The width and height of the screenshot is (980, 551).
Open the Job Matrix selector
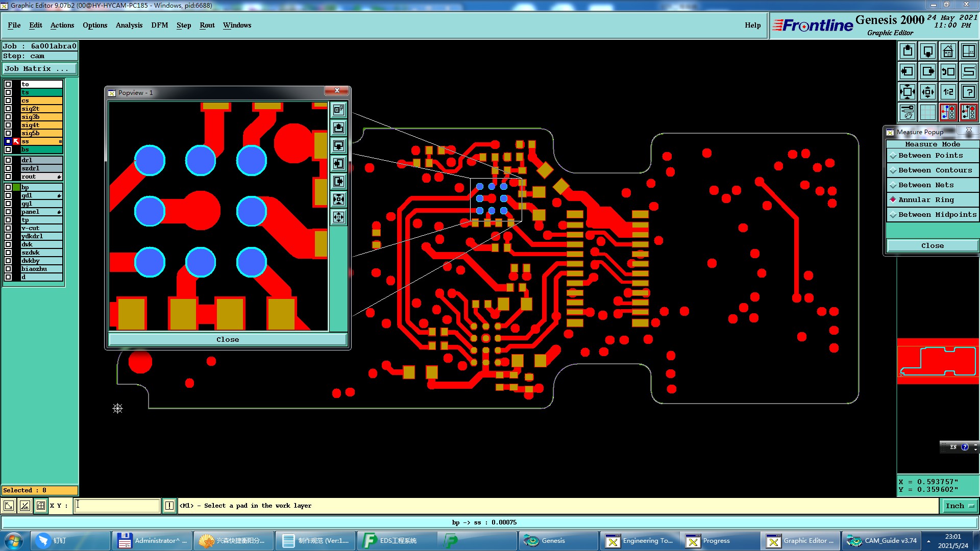coord(39,69)
